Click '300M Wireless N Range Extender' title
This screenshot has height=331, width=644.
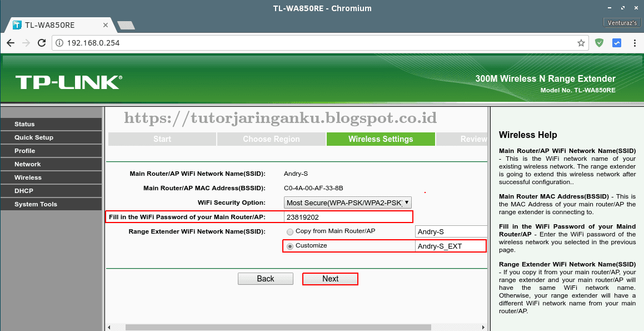click(x=546, y=78)
